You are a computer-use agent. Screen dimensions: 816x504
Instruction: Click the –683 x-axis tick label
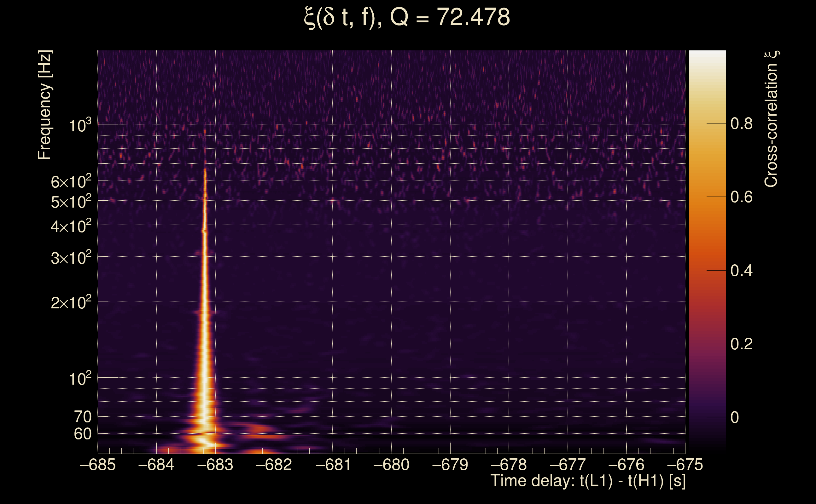[215, 465]
